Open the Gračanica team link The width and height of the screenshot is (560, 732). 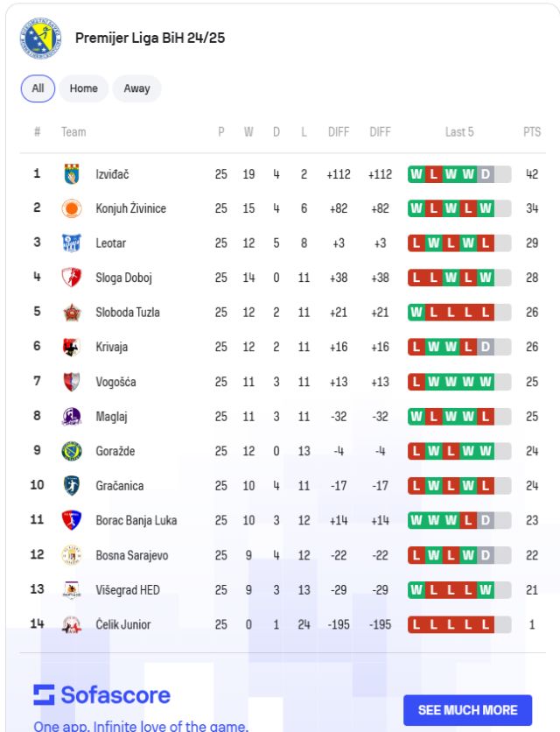[120, 486]
